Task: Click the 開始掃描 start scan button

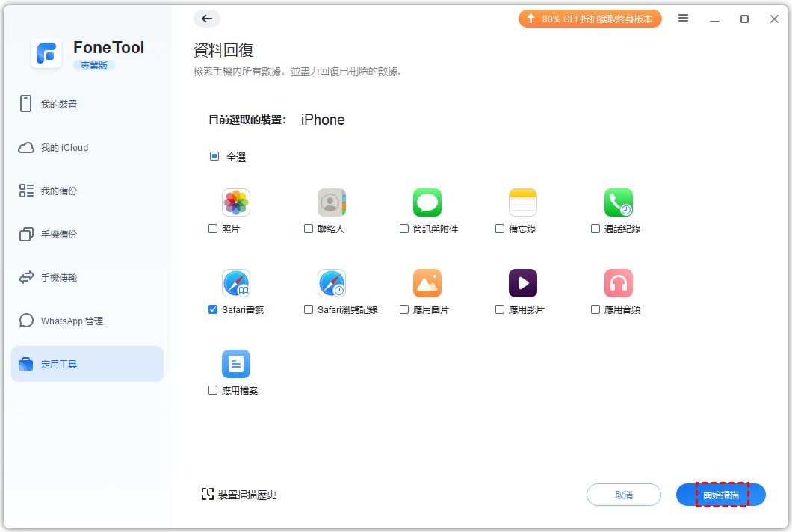Action: point(721,495)
